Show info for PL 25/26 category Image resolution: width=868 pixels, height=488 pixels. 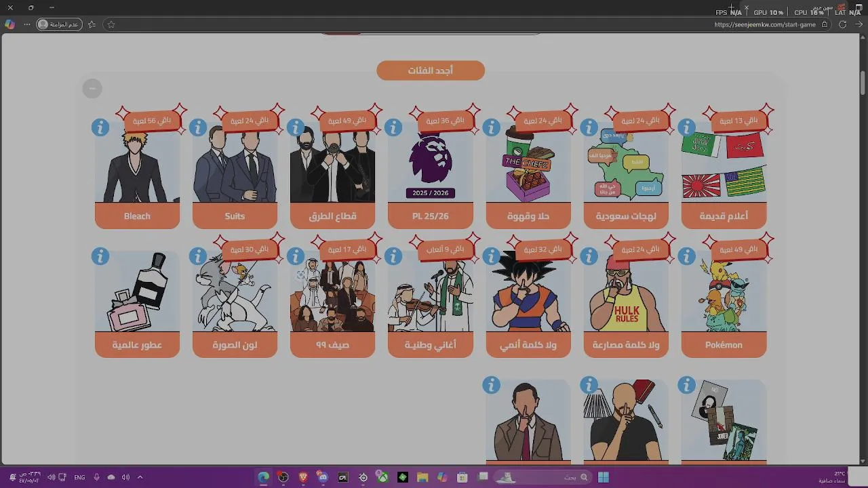click(x=393, y=127)
